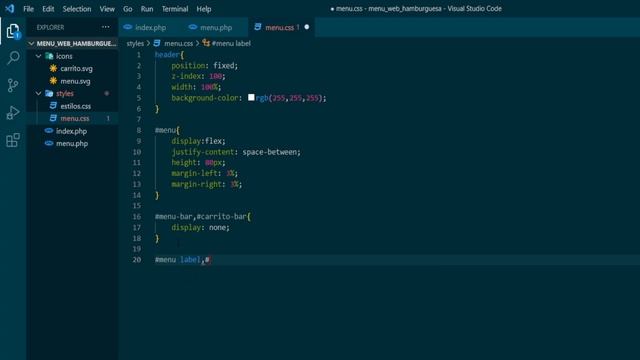Open the Run menu

coord(147,9)
